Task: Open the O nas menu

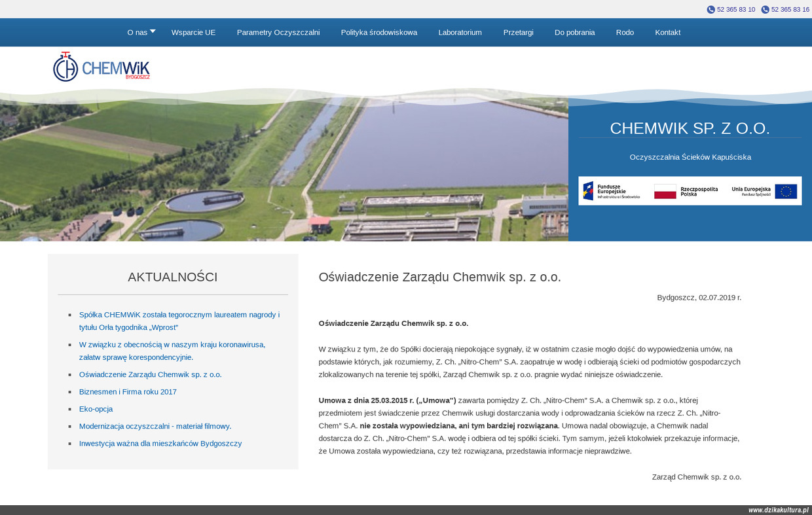Action: [138, 32]
